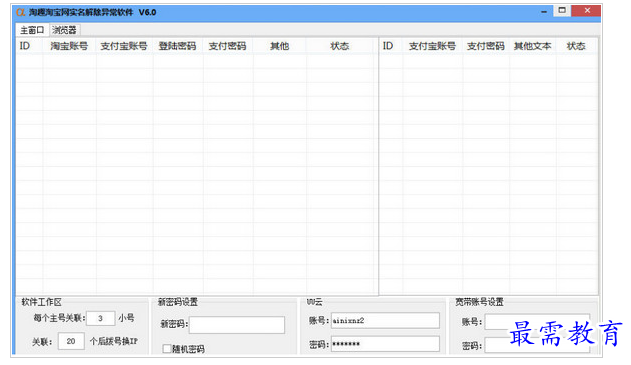The image size is (631, 365).
Task: Open the 浏览器 tab
Action: [64, 30]
